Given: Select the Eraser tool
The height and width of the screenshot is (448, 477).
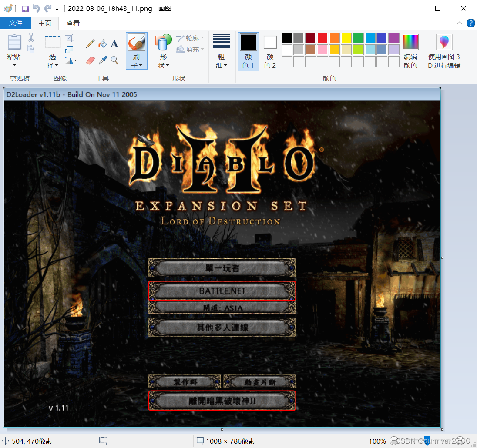Looking at the screenshot, I should pos(91,60).
